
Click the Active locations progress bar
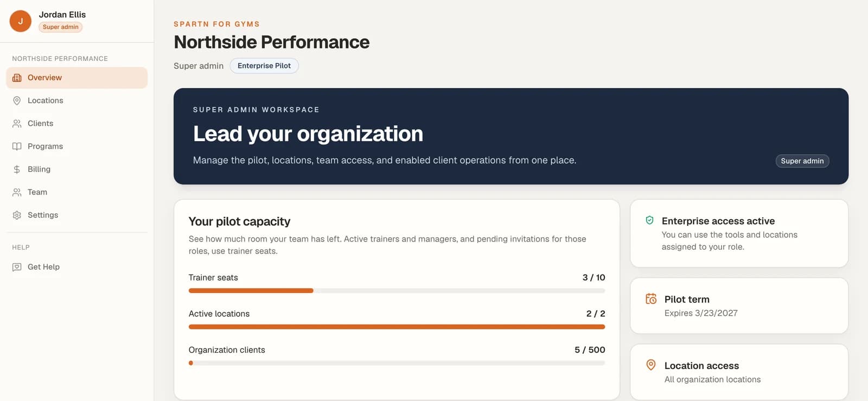pos(397,327)
